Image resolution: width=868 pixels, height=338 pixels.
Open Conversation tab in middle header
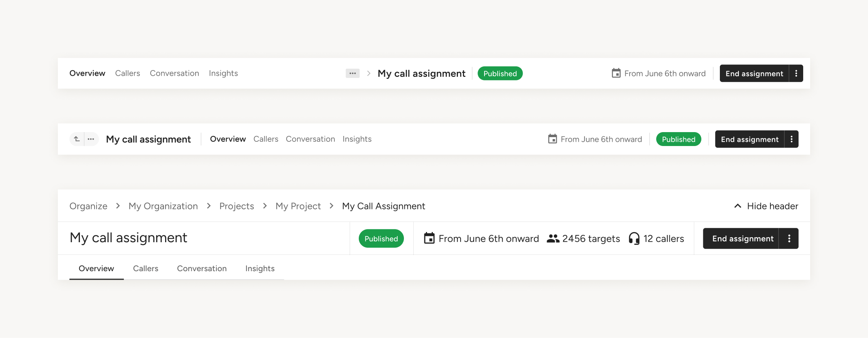310,139
